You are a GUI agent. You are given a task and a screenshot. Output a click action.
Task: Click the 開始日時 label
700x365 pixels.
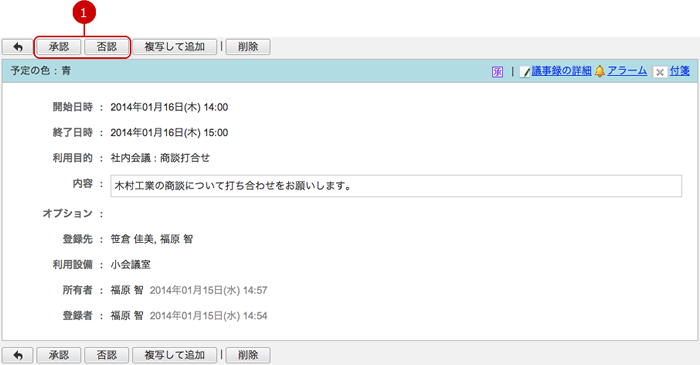coord(73,107)
